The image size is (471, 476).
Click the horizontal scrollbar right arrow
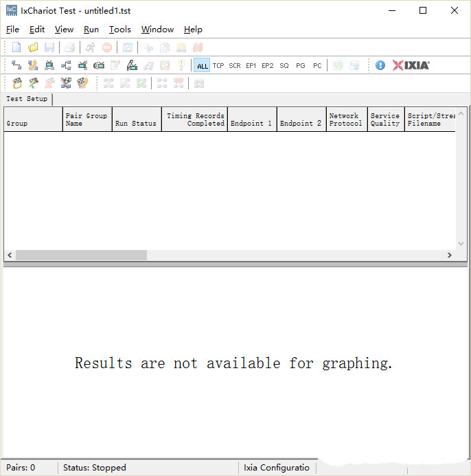(450, 255)
